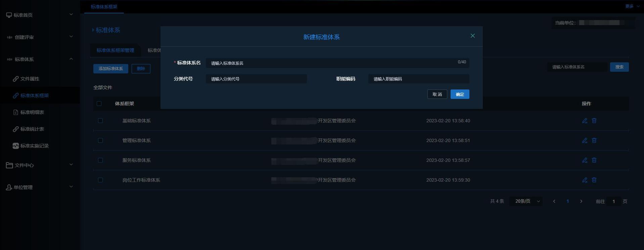
Task: Click the 全部文件 label
Action: tap(103, 87)
